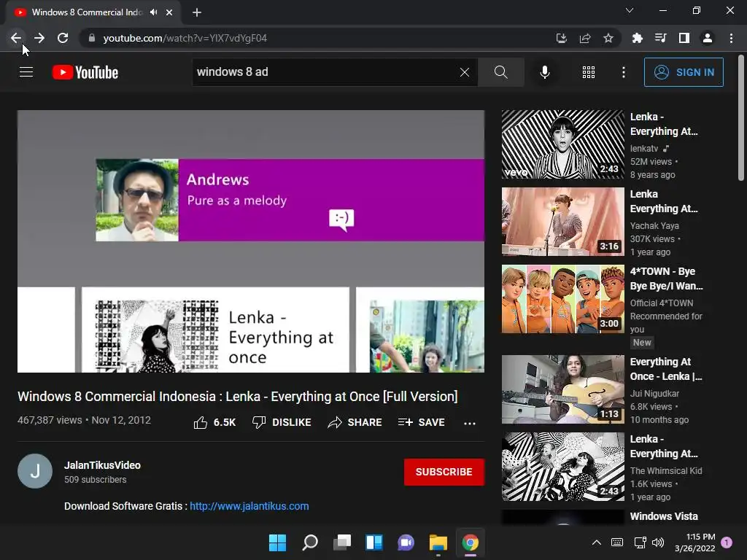Open the media control icon in Chrome toolbar

coord(660,38)
